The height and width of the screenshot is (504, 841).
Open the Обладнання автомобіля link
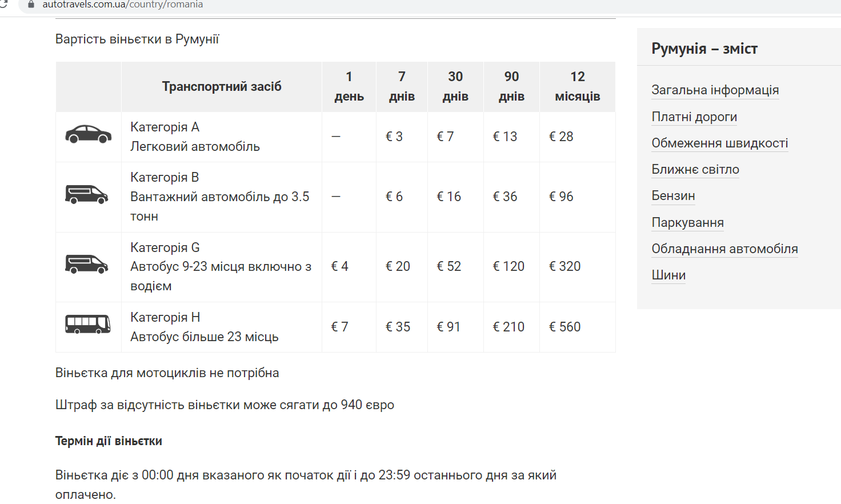[x=724, y=249]
